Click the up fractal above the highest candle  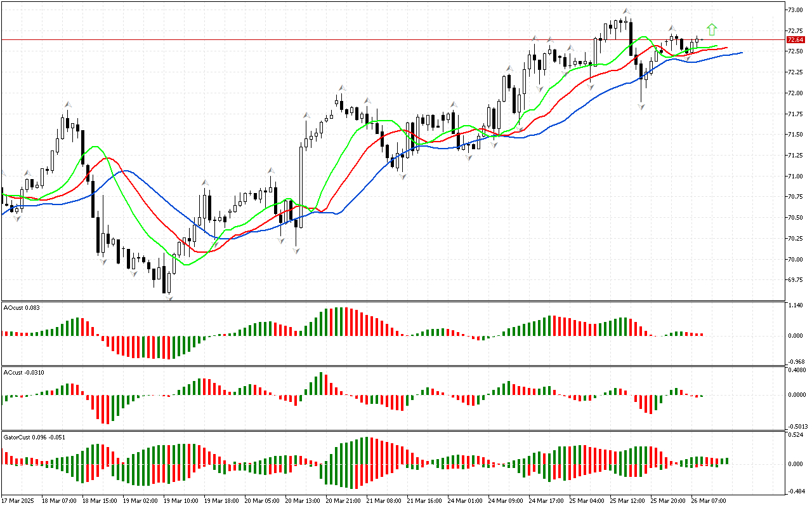[x=626, y=11]
